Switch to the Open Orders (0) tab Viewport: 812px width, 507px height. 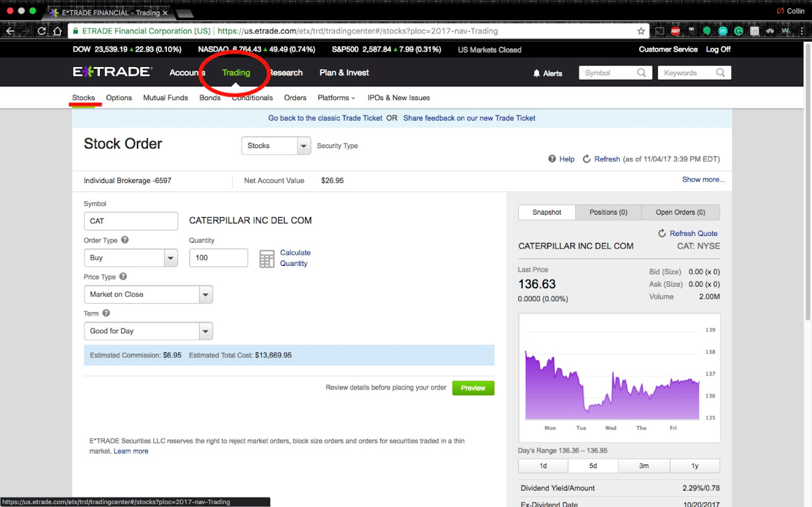pyautogui.click(x=681, y=212)
